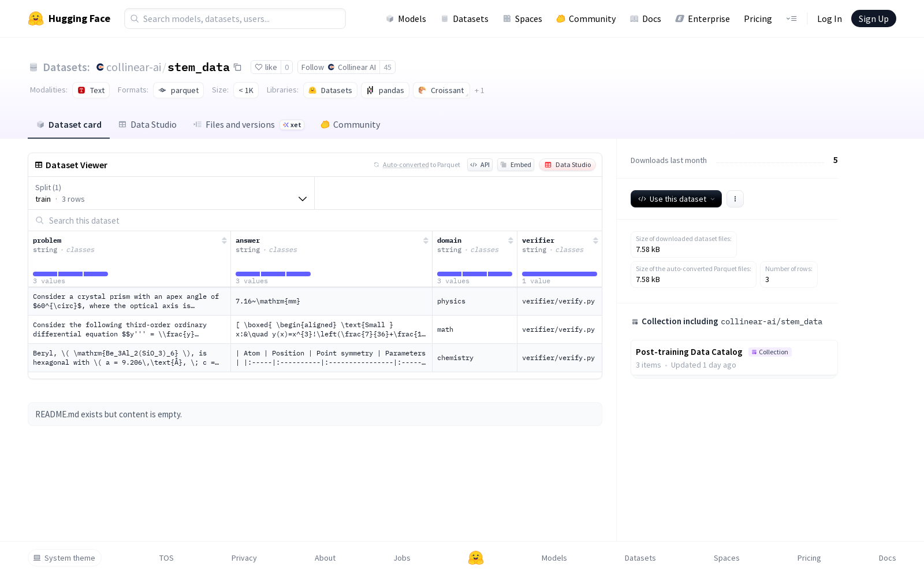
Task: Click the Hugging Face logo icon
Action: click(36, 18)
